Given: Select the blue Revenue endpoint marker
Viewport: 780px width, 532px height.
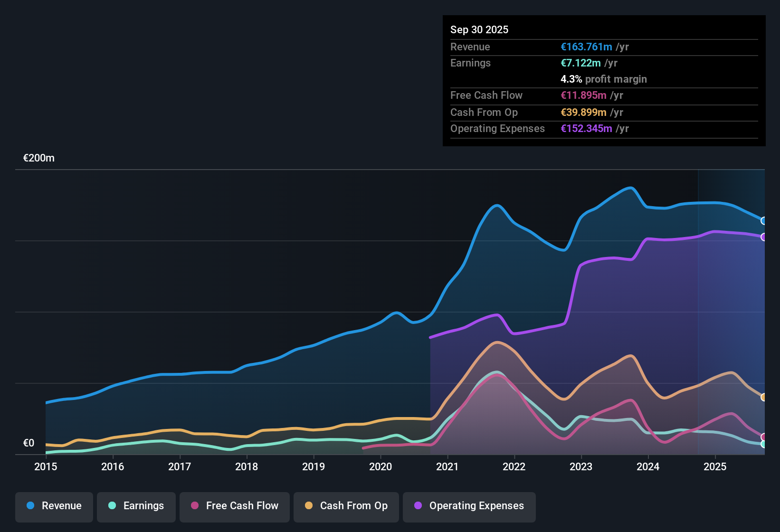Looking at the screenshot, I should 763,220.
